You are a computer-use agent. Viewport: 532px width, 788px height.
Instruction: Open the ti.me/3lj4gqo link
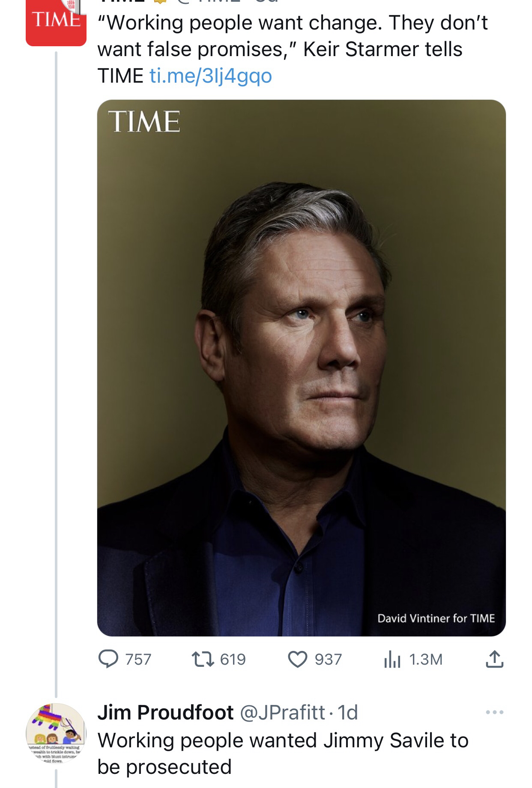click(210, 76)
